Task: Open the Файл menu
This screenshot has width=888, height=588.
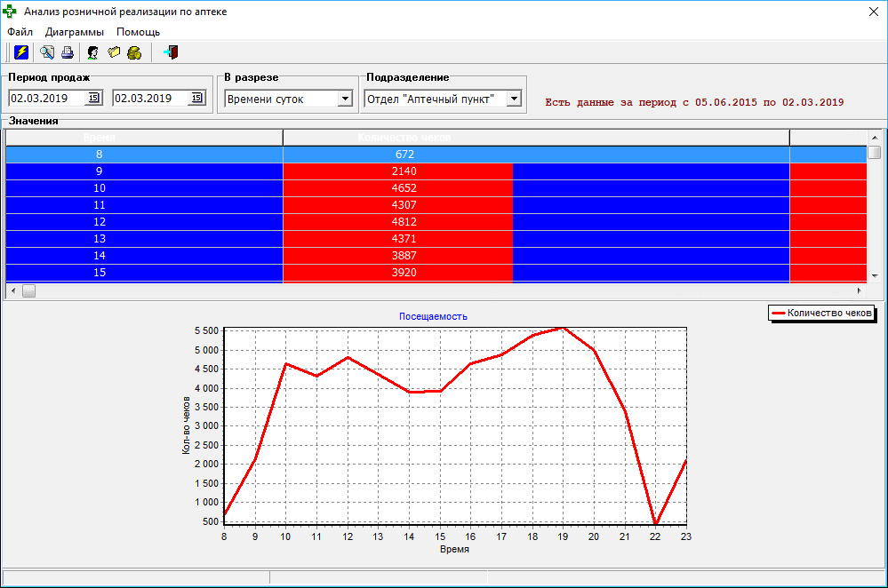Action: [20, 32]
